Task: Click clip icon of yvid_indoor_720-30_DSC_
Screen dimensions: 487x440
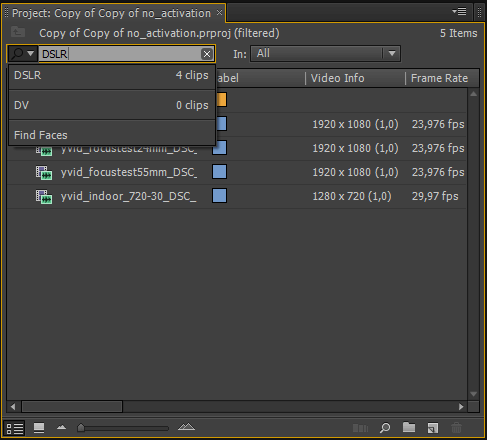Action: pyautogui.click(x=44, y=197)
